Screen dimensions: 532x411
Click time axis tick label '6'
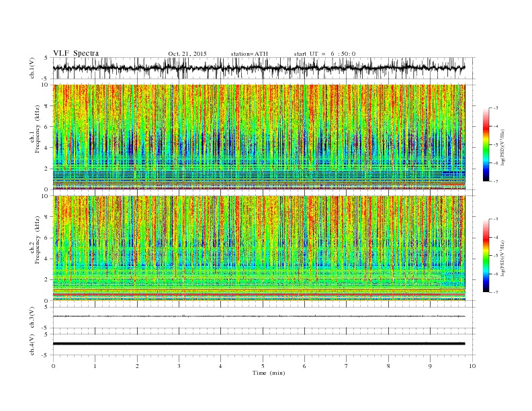(x=304, y=366)
